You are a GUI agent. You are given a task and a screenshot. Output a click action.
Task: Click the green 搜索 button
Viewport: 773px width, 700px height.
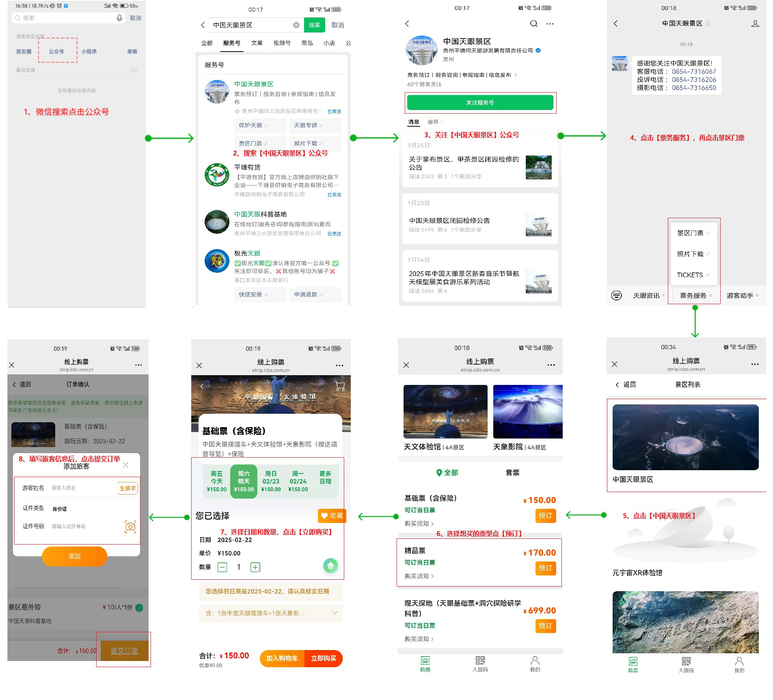point(314,25)
